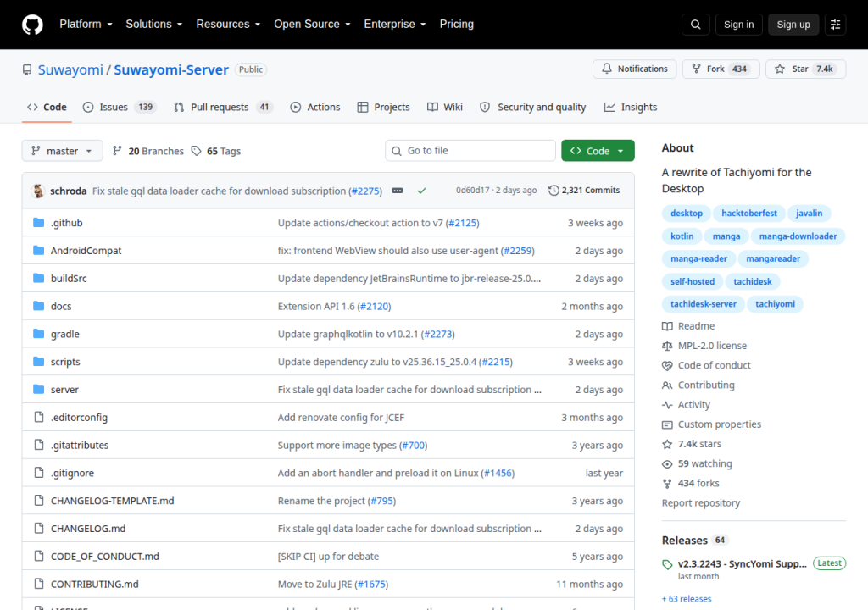Open CHANGELOG-TEMPLATE.md file

[x=113, y=501]
